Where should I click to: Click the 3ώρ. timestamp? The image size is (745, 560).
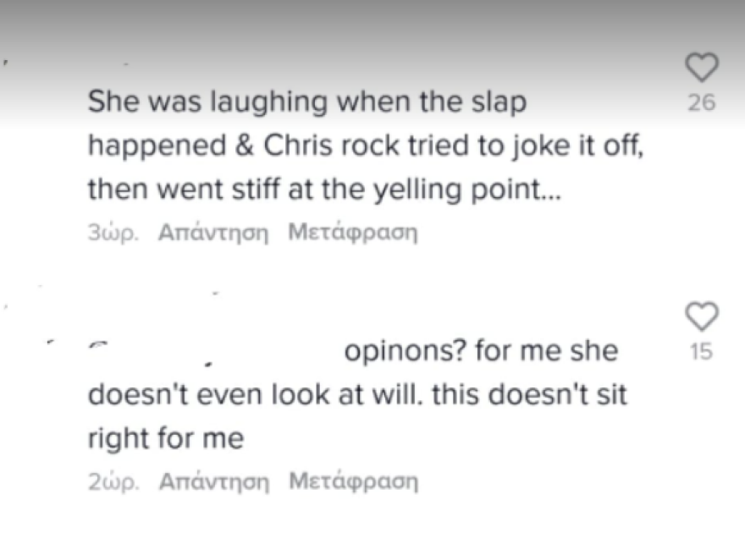113,233
